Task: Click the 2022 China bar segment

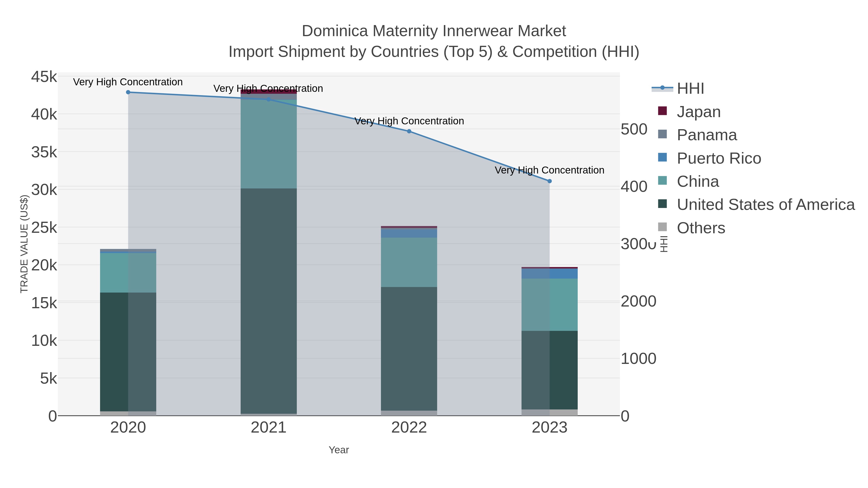Action: coord(409,262)
